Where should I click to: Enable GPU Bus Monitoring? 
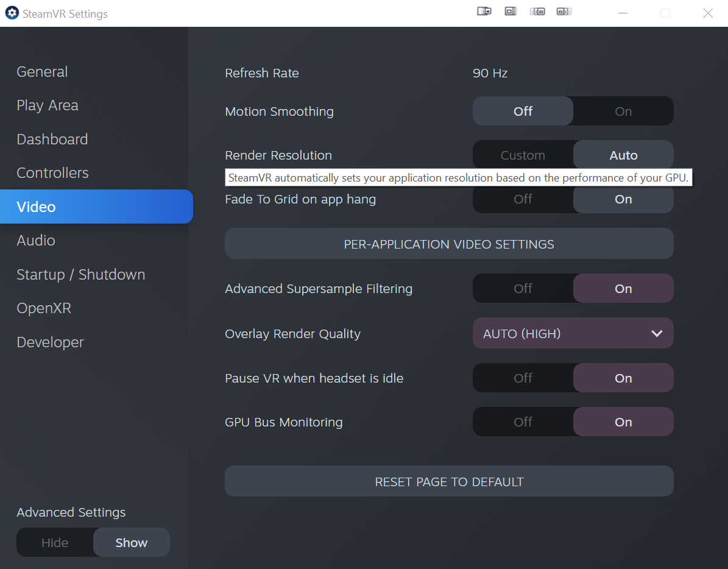[623, 422]
